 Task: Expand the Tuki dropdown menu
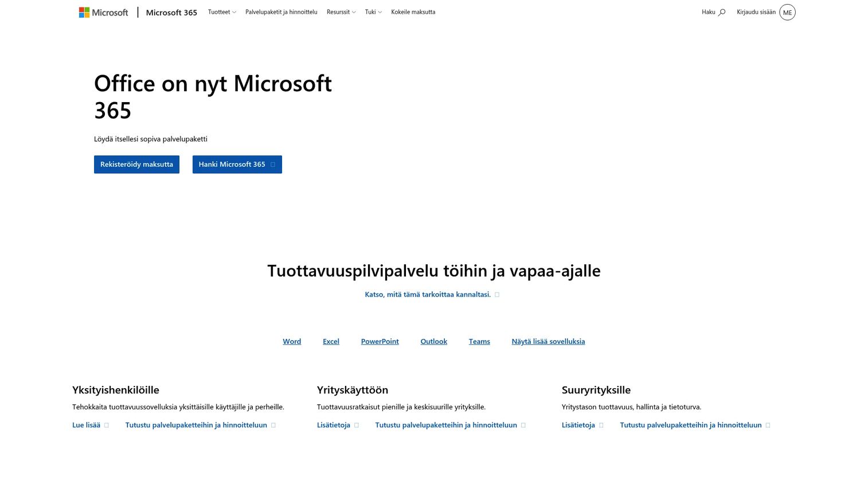373,12
